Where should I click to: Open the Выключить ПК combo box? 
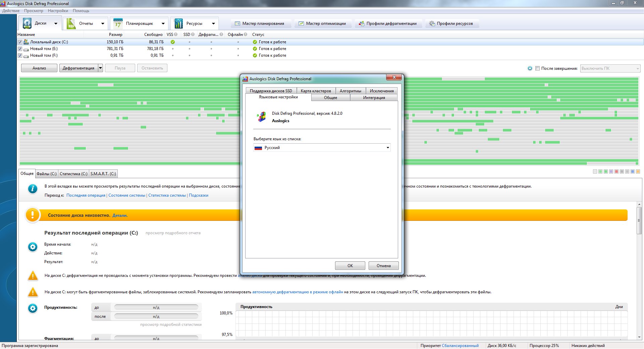tap(610, 68)
